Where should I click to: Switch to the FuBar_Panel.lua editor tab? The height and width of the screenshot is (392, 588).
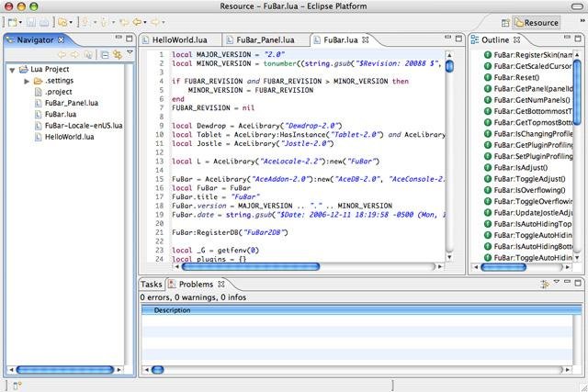point(266,39)
